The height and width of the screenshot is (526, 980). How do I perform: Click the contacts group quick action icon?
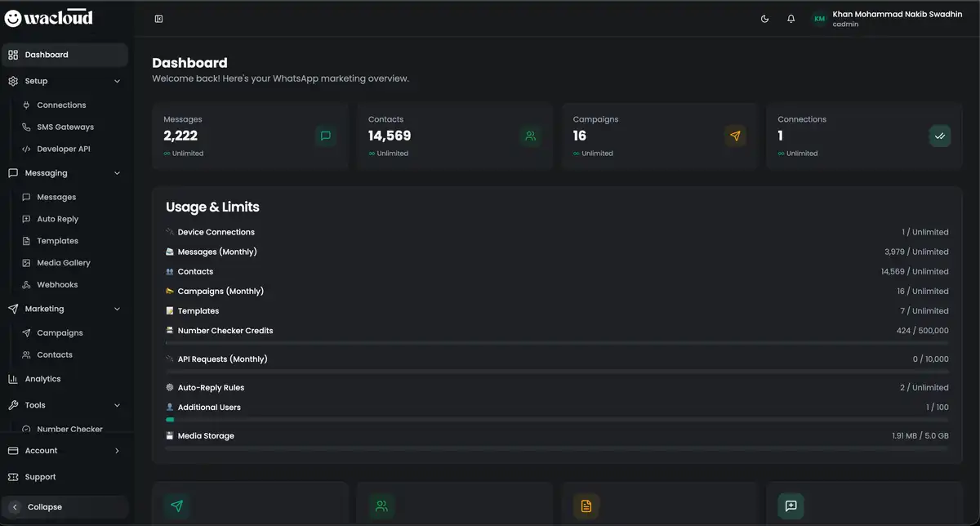pyautogui.click(x=381, y=506)
